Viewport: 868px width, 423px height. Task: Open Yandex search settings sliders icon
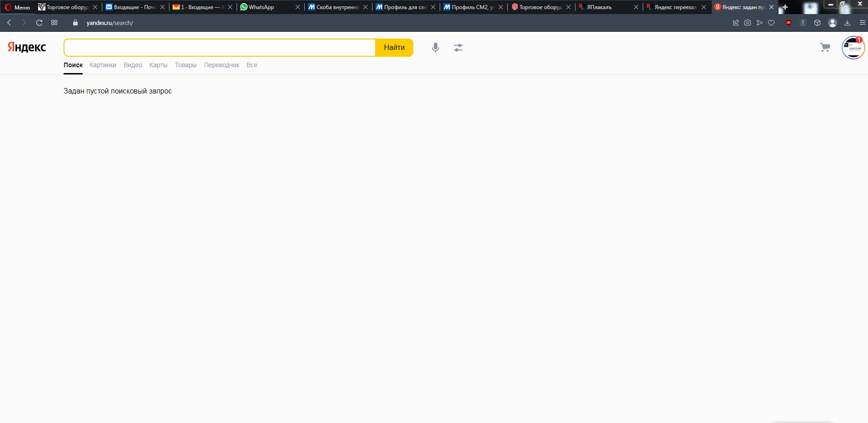[458, 48]
